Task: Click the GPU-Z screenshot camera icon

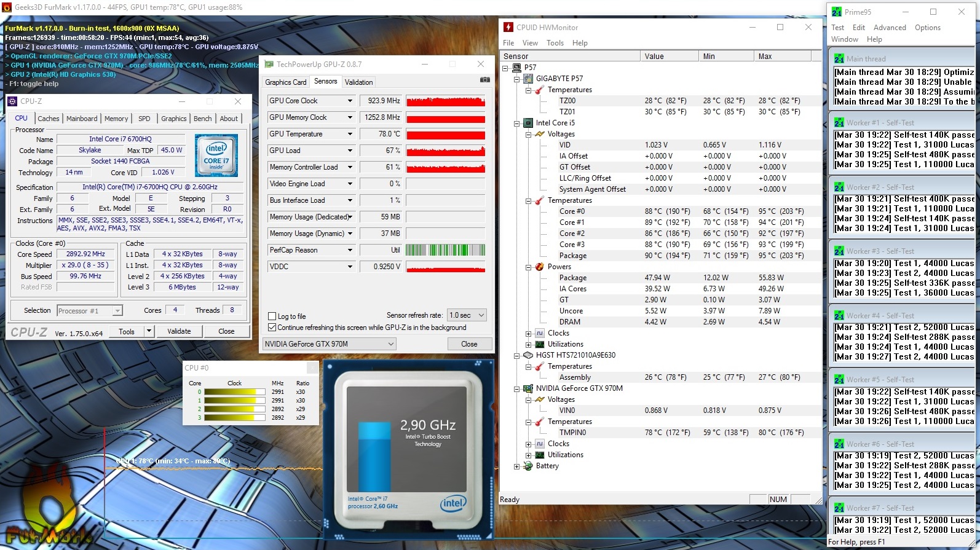Action: (x=484, y=80)
